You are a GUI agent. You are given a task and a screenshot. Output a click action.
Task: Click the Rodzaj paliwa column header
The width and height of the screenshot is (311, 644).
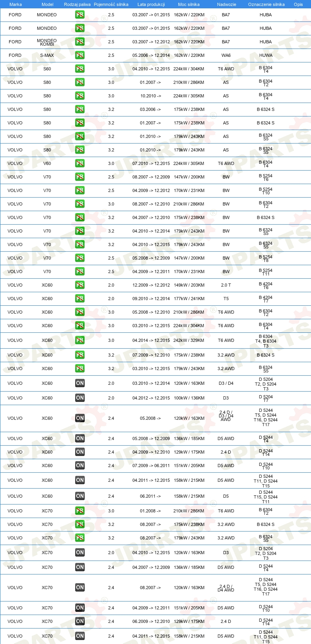77,4
